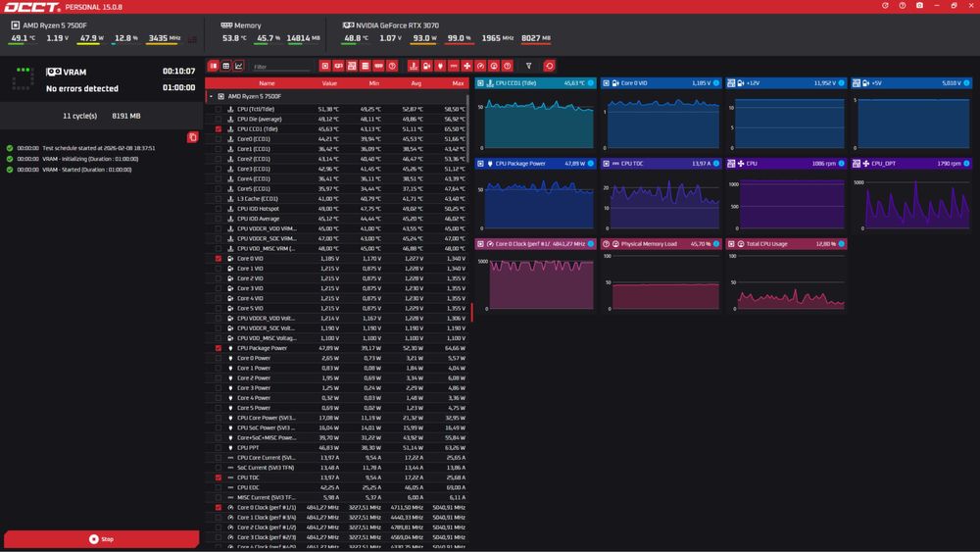Viewport: 980px width, 552px height.
Task: Check the CPU (Tctl/Tdie) sensor row
Action: click(219, 109)
